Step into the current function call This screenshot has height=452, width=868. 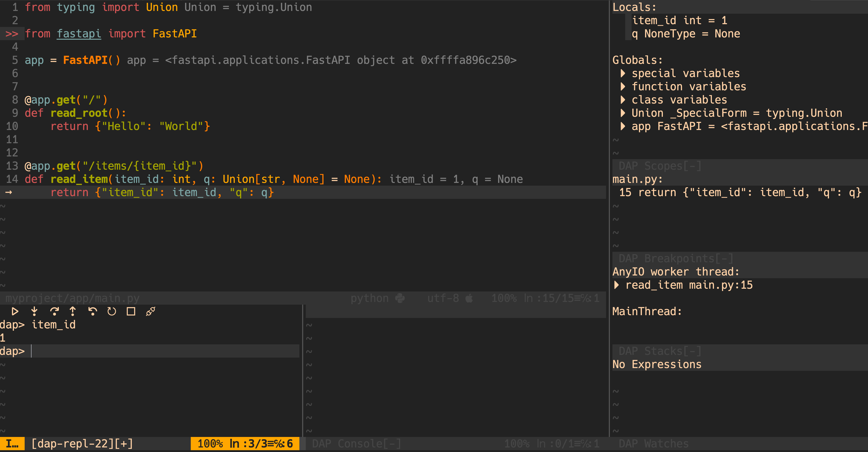pos(34,312)
